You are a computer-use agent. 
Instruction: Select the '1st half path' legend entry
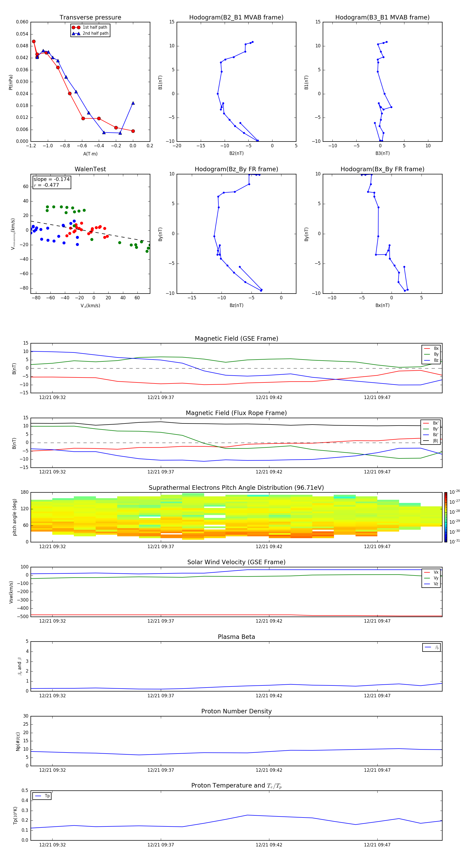tap(95, 27)
